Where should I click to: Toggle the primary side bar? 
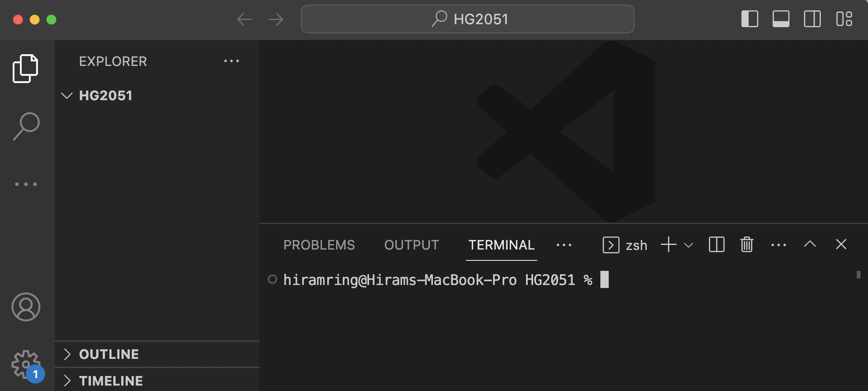pos(749,19)
